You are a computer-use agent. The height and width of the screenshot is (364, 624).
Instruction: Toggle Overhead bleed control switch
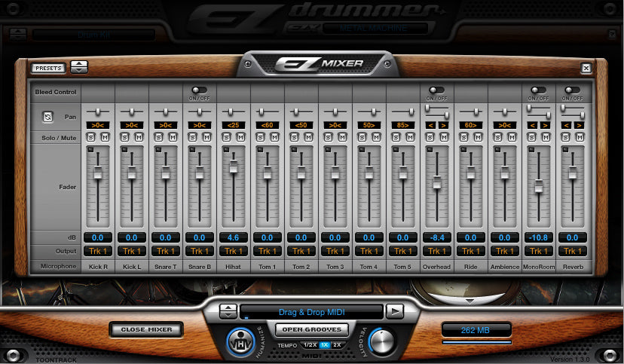(436, 90)
